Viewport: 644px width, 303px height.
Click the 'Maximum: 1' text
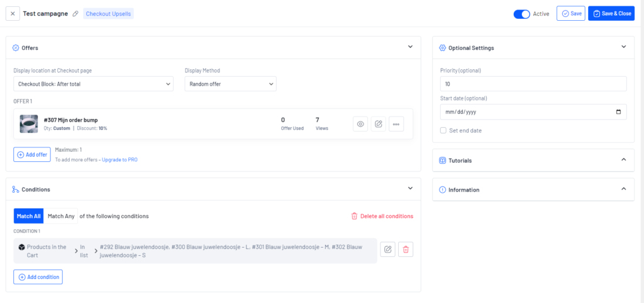pyautogui.click(x=69, y=150)
